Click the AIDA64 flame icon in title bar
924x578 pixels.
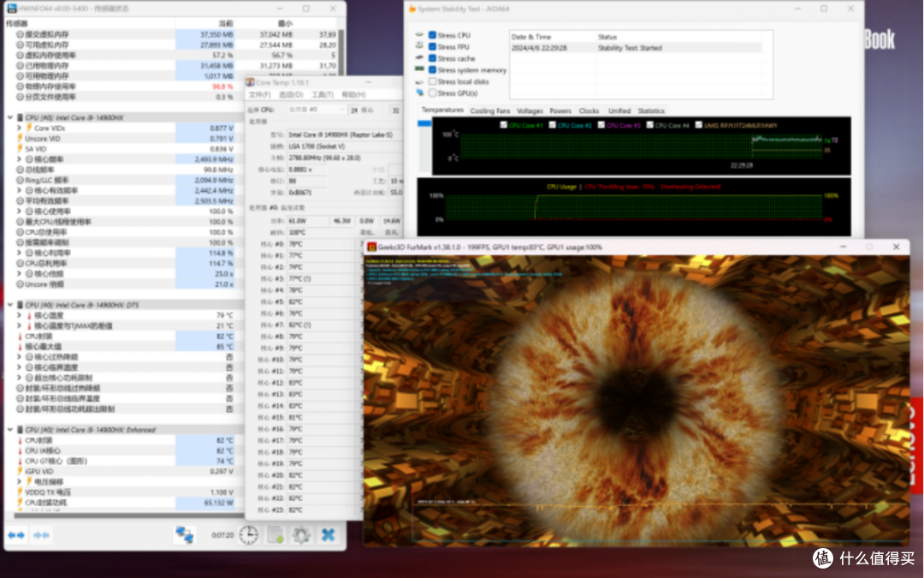tap(412, 9)
